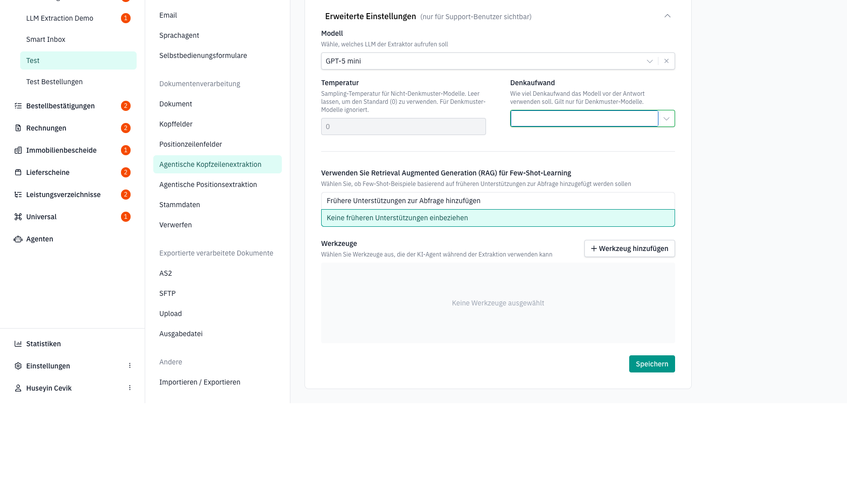Click the Speichern button

[x=652, y=364]
